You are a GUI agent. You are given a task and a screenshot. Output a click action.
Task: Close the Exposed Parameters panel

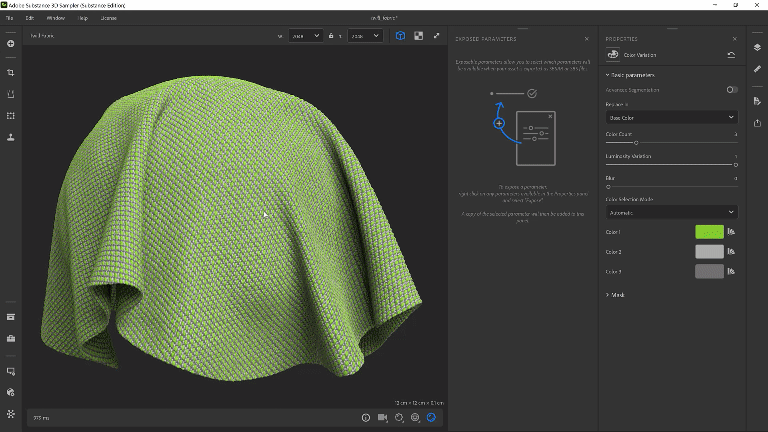(587, 39)
